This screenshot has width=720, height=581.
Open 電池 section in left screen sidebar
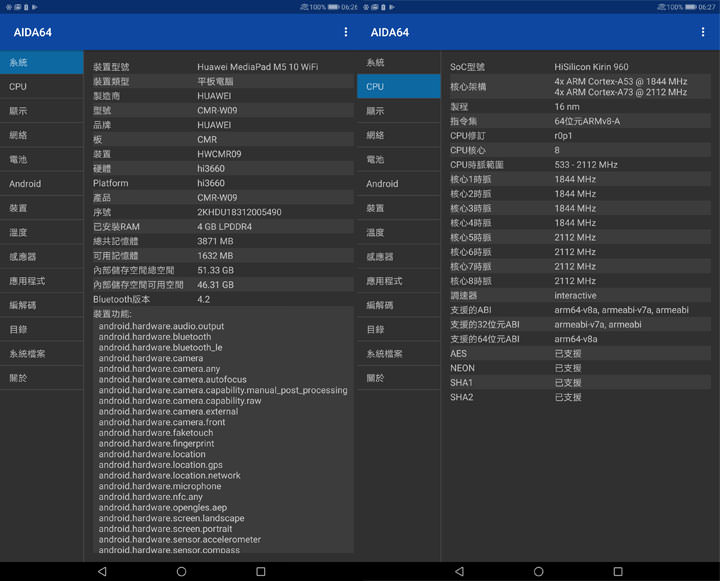click(x=42, y=159)
